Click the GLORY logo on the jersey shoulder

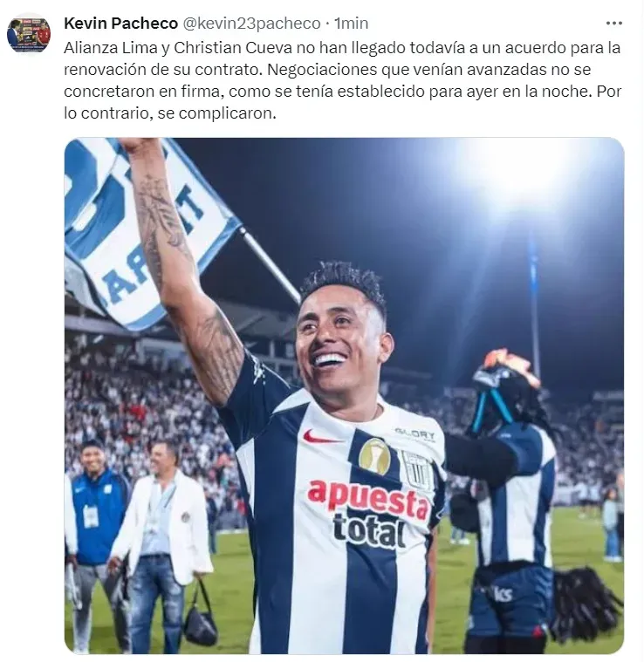click(x=415, y=433)
